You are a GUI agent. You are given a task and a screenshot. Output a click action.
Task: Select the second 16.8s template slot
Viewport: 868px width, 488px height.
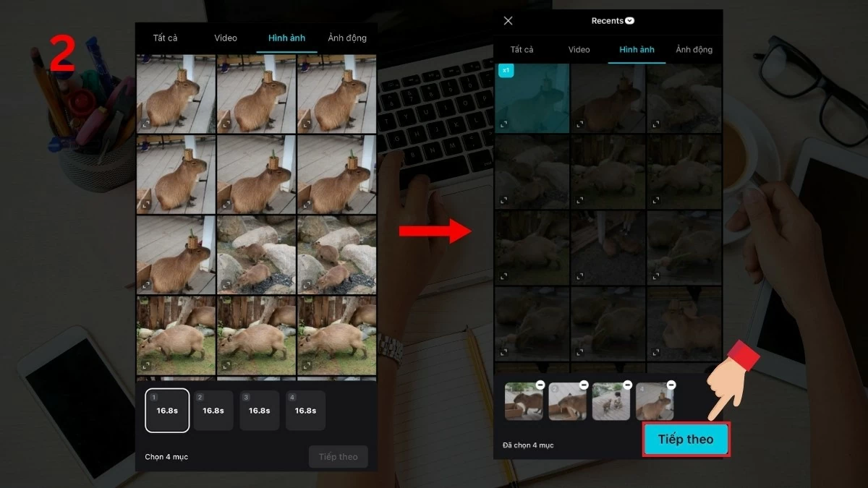click(213, 411)
